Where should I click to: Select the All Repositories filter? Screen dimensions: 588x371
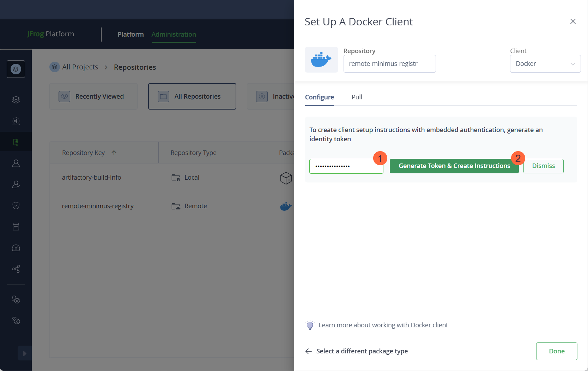(192, 96)
